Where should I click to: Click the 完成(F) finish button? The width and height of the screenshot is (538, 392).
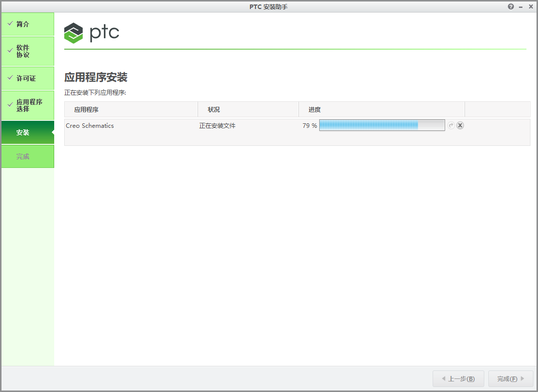(510, 378)
